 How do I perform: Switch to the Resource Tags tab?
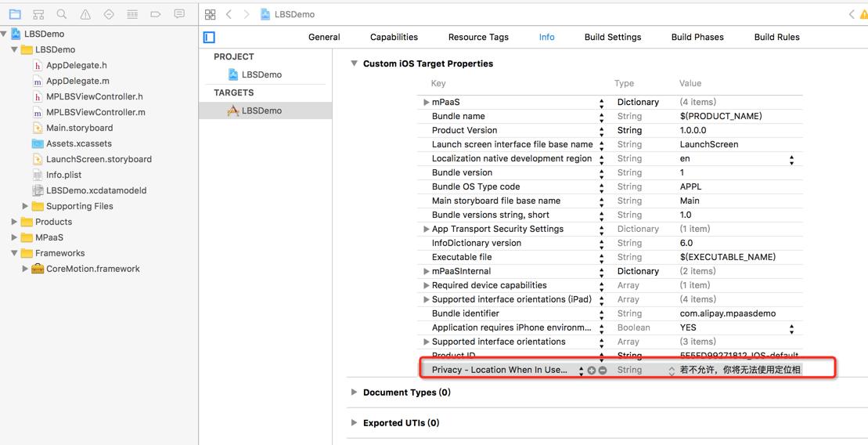point(478,37)
